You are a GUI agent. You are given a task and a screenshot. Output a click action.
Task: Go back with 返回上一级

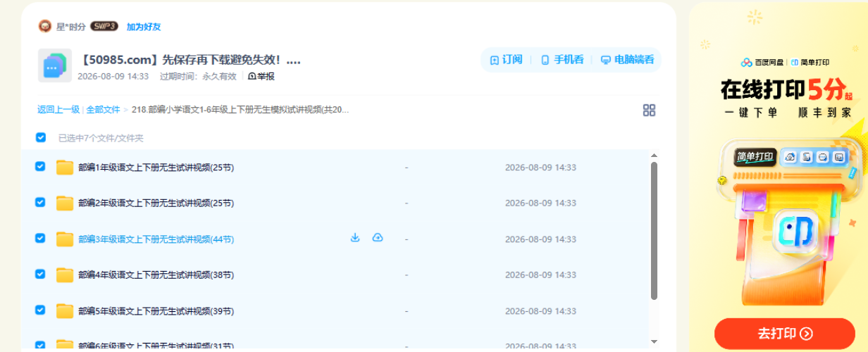[x=58, y=110]
